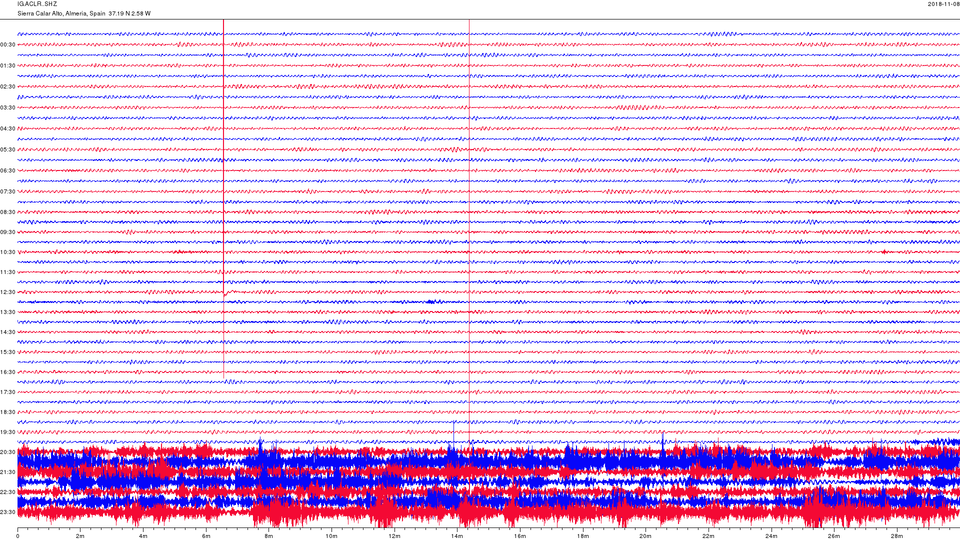Click the 21:30 time row label

[7, 473]
